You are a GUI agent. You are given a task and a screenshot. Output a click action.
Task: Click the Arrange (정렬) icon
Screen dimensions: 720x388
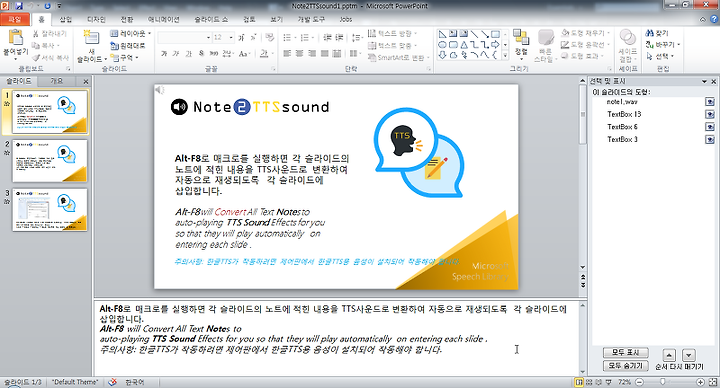pos(521,38)
